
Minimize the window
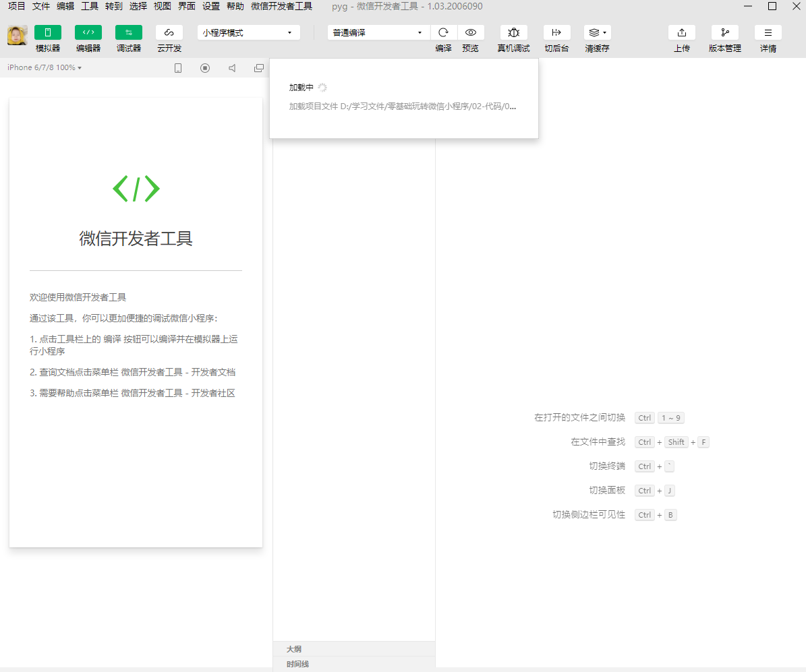click(x=748, y=6)
